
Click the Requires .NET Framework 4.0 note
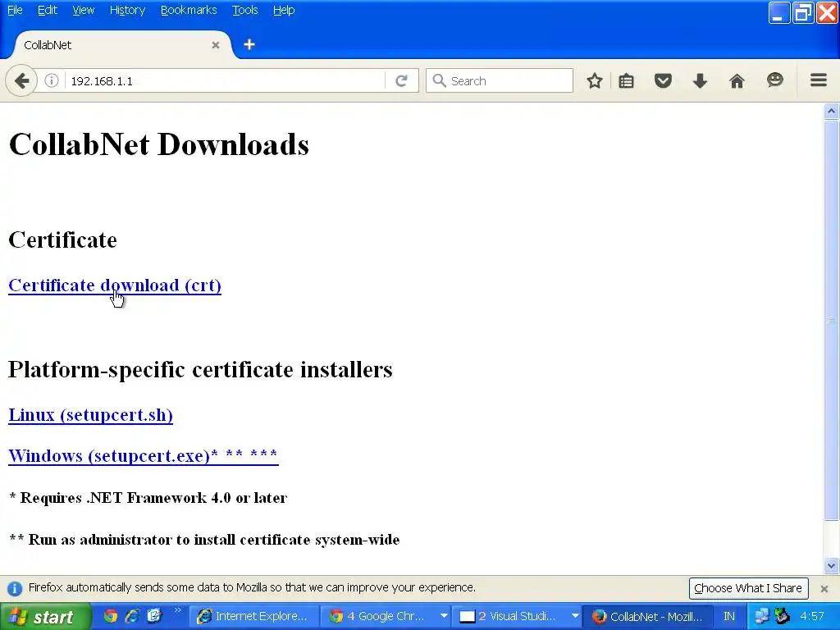coord(148,498)
